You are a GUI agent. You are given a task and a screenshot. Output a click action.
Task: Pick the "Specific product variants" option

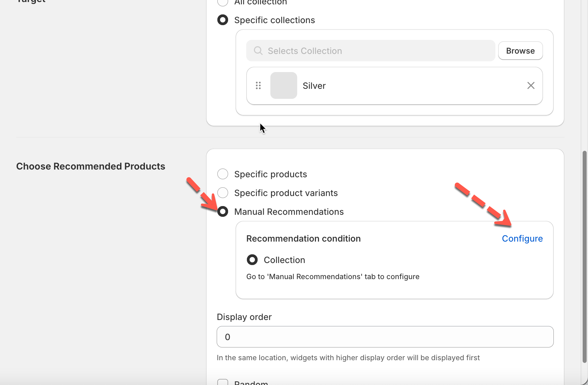pyautogui.click(x=223, y=193)
